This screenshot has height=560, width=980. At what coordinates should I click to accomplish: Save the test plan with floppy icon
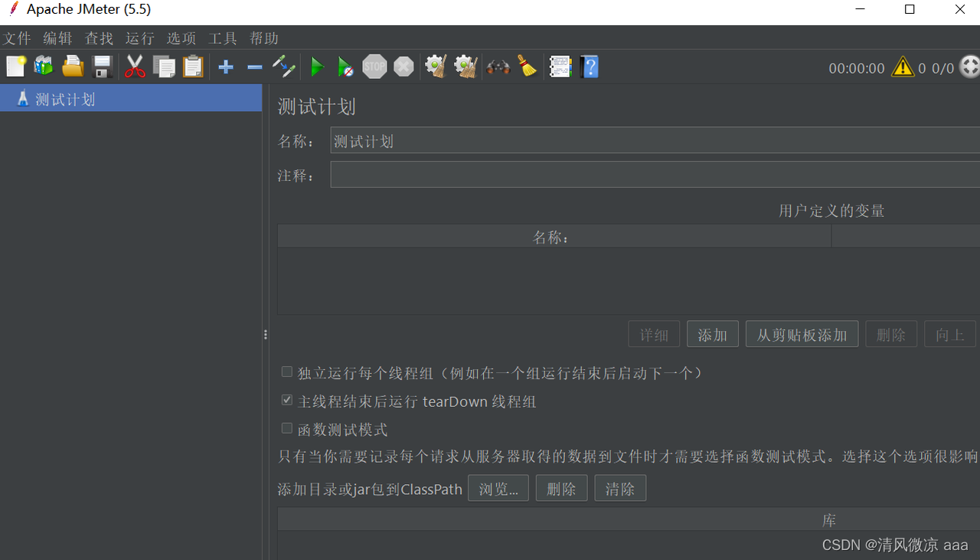103,67
